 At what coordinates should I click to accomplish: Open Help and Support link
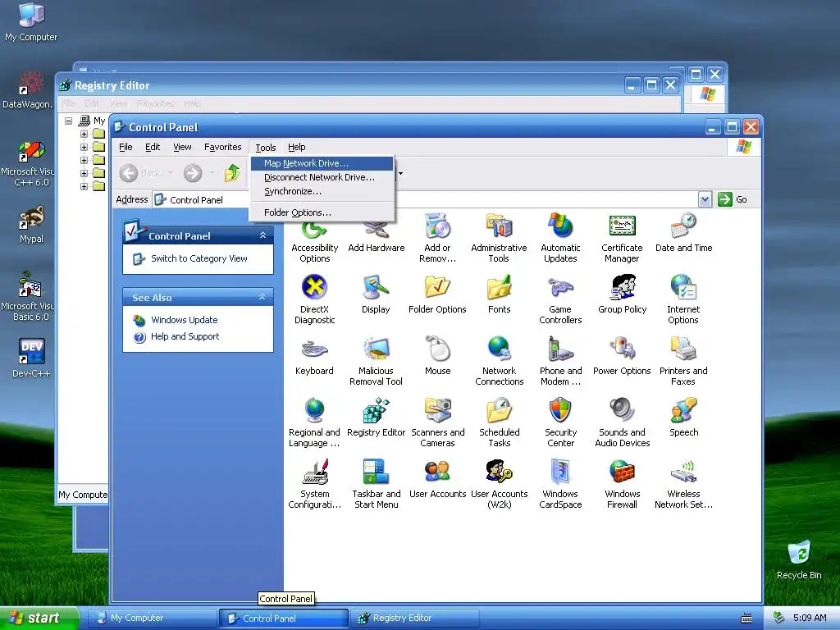pos(185,336)
